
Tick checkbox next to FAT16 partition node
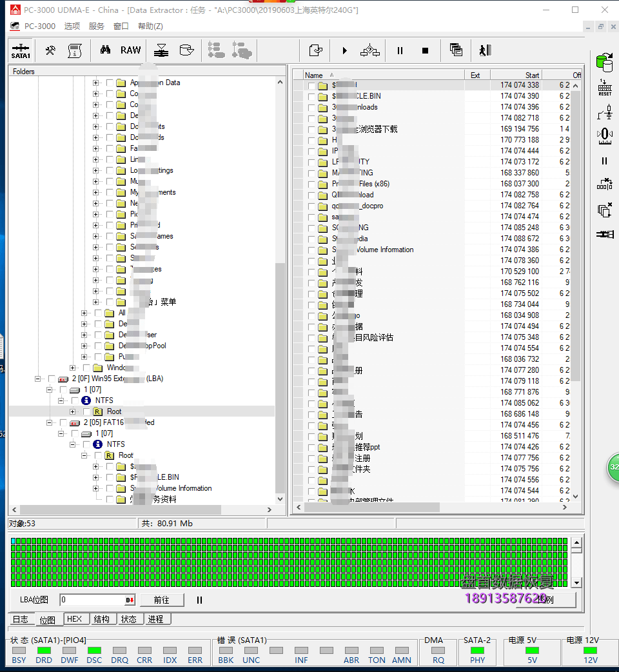[x=63, y=422]
